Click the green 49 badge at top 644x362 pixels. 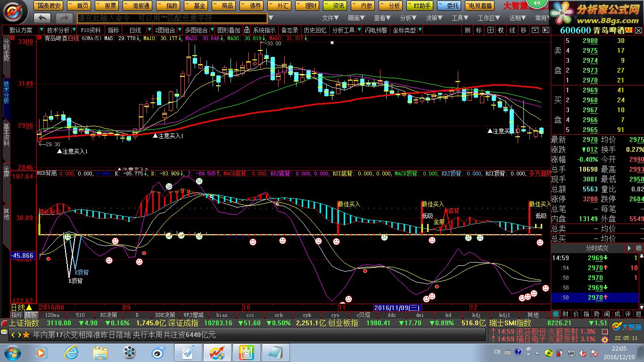coord(537,3)
